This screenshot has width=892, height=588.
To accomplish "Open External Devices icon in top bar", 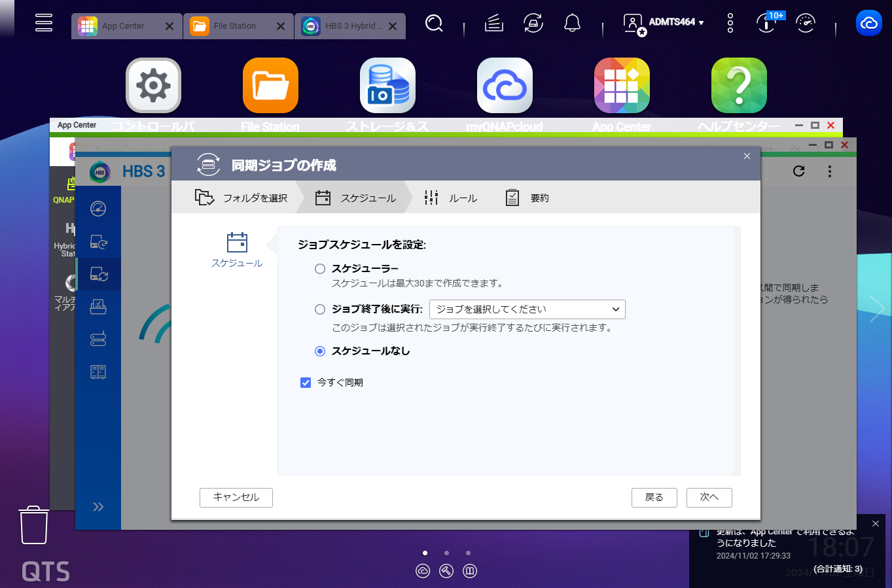I will click(x=533, y=24).
